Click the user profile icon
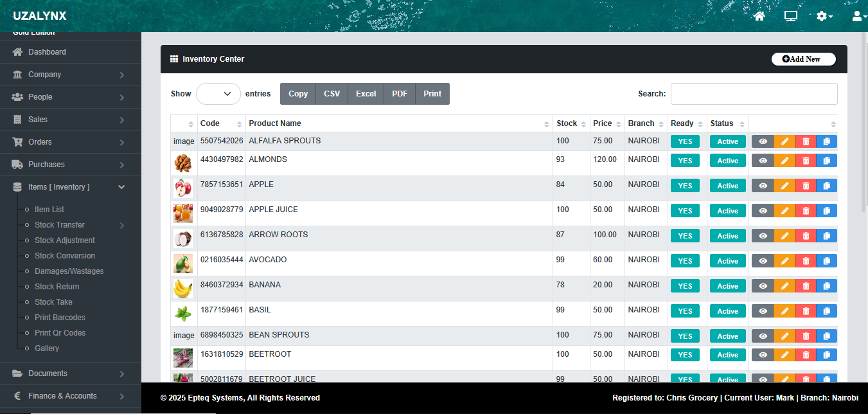The width and height of the screenshot is (868, 414). pos(857,16)
